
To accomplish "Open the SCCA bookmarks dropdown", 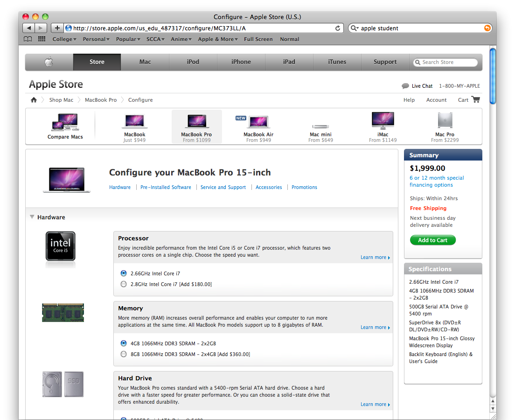I will pos(156,39).
